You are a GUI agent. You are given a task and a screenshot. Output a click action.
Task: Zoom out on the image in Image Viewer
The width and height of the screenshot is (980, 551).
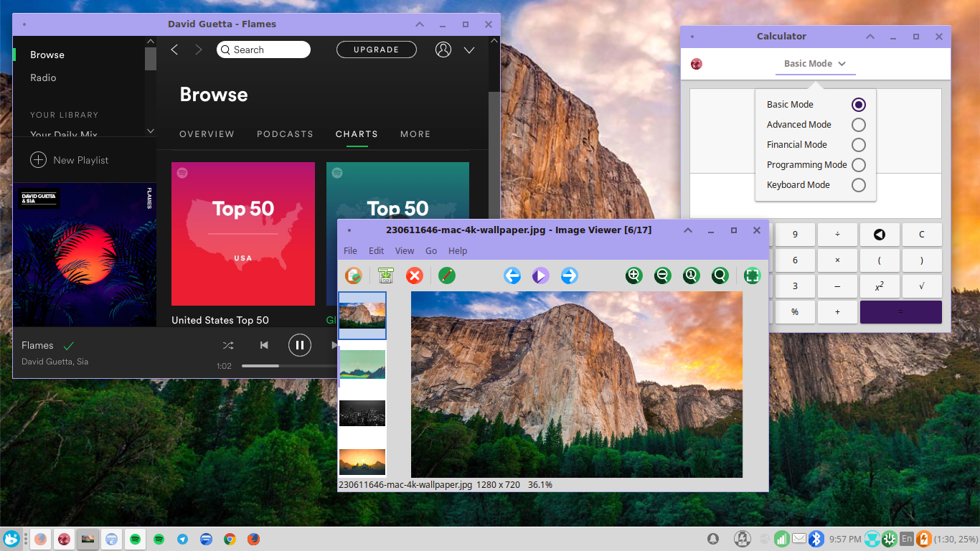point(663,275)
